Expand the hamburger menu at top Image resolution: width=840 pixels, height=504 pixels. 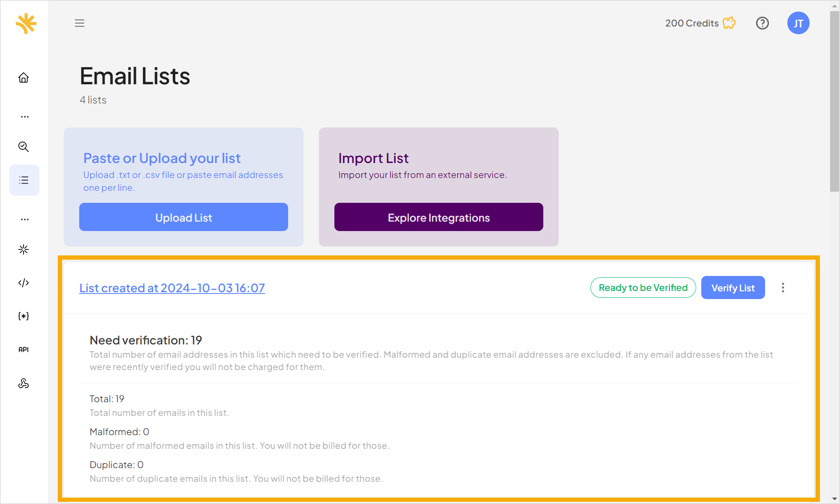click(x=80, y=23)
